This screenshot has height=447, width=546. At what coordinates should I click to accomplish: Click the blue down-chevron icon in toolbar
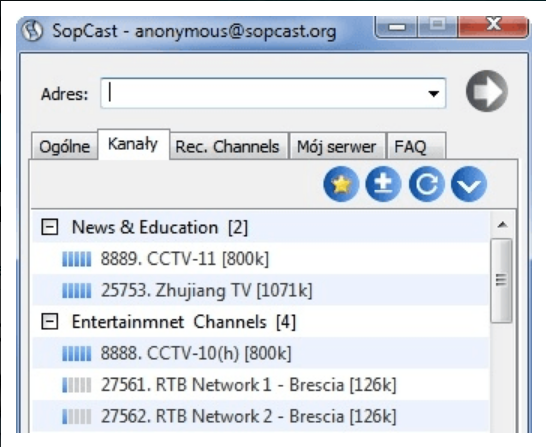click(469, 184)
